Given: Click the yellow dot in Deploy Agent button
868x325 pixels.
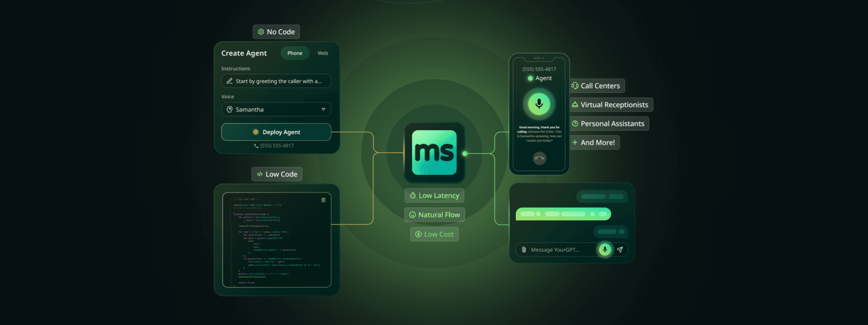Looking at the screenshot, I should (x=255, y=132).
